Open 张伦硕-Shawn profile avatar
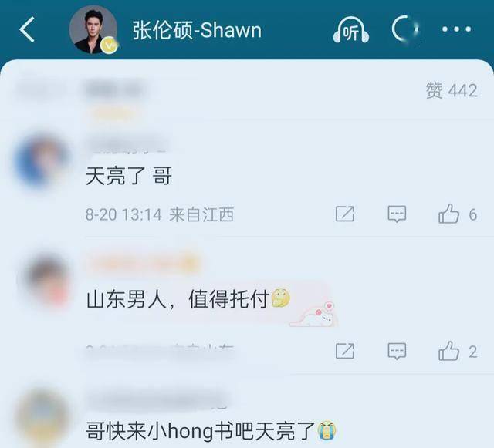494x448 pixels. (93, 29)
